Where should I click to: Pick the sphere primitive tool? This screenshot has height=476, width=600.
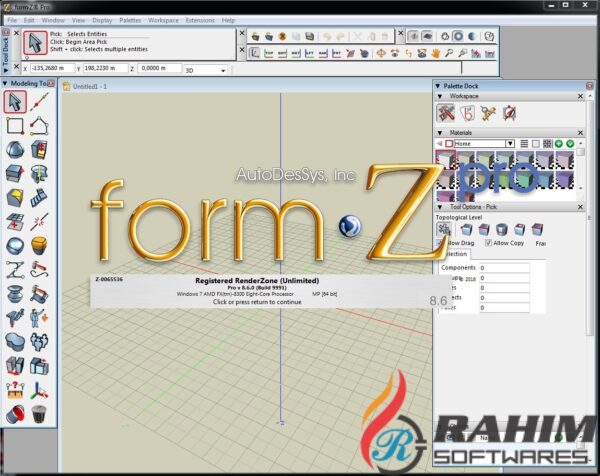coord(15,150)
